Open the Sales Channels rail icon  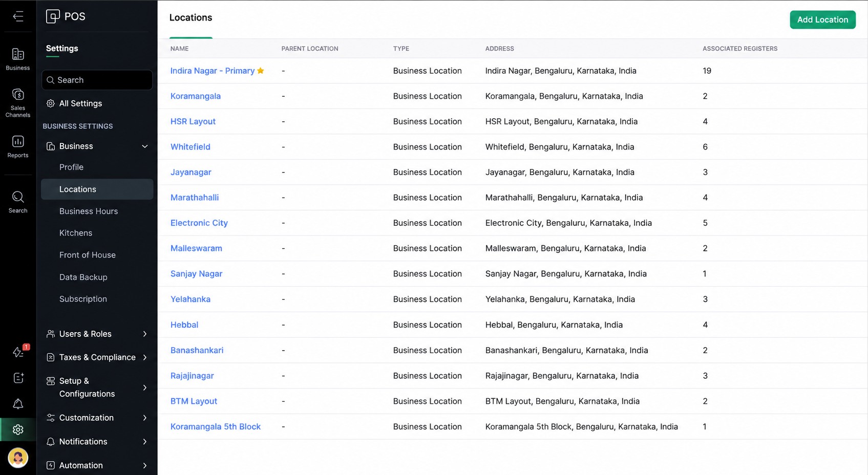tap(18, 103)
